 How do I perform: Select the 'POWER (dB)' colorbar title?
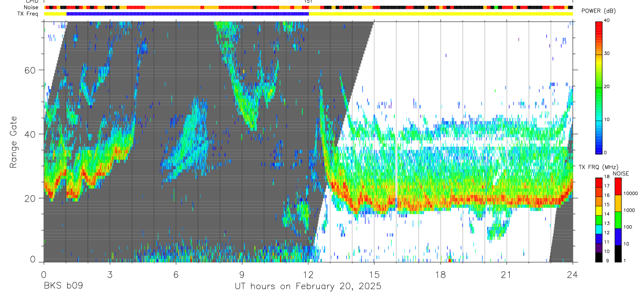point(598,11)
